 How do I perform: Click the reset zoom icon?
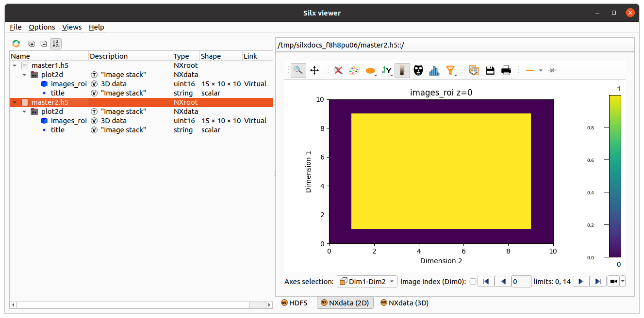pos(338,71)
